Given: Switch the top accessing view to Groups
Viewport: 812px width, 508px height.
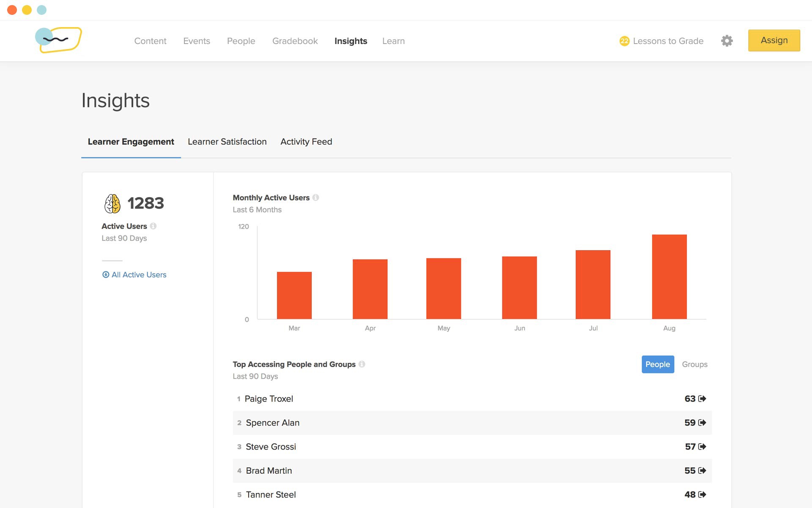Looking at the screenshot, I should tap(694, 364).
